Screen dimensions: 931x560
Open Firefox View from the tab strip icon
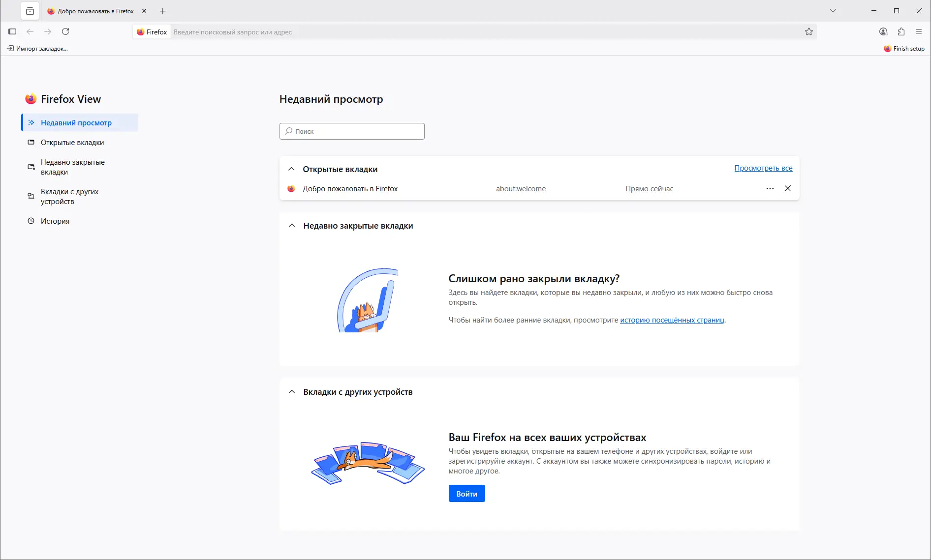pyautogui.click(x=30, y=11)
